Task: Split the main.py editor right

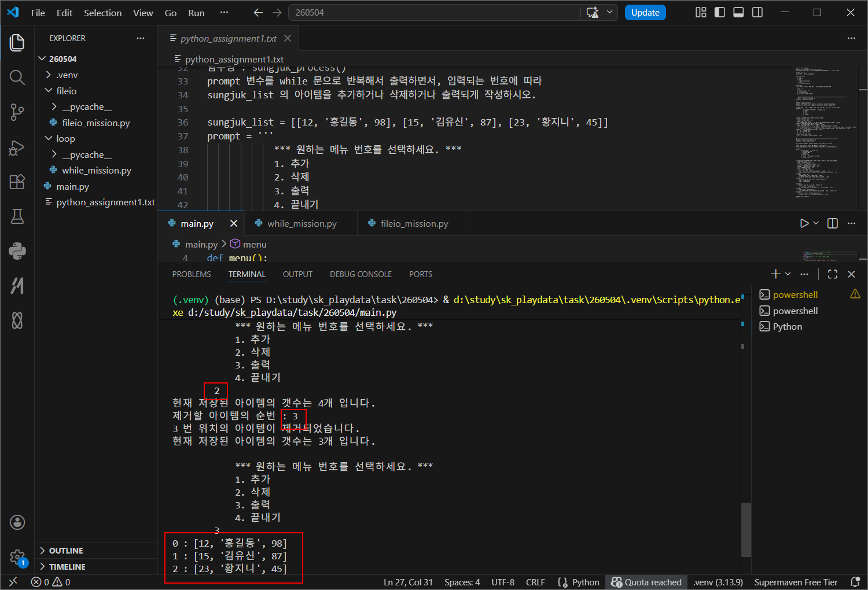Action: (x=833, y=223)
